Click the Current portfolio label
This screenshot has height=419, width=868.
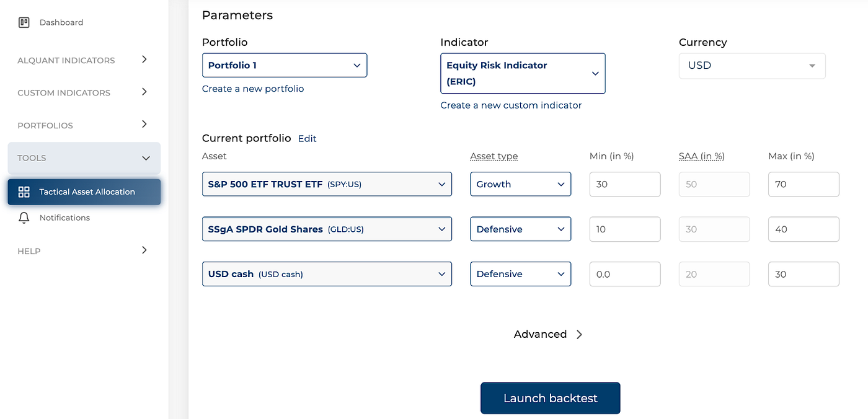(246, 138)
